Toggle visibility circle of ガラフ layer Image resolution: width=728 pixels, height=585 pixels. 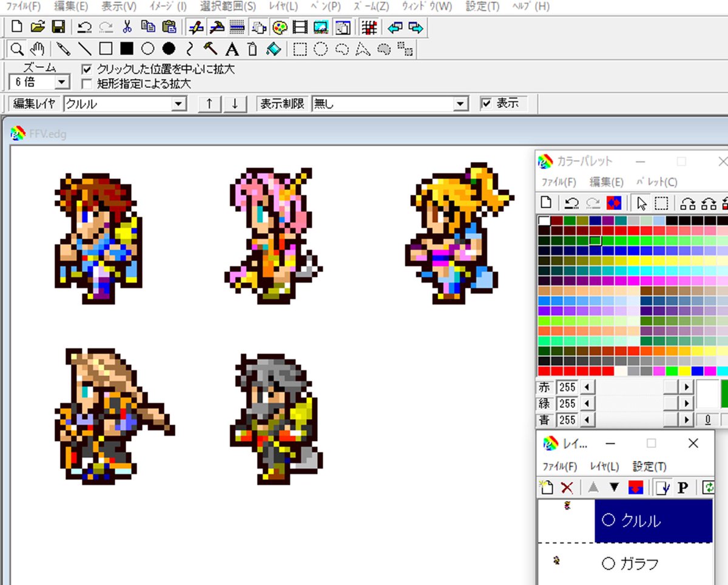[x=608, y=563]
